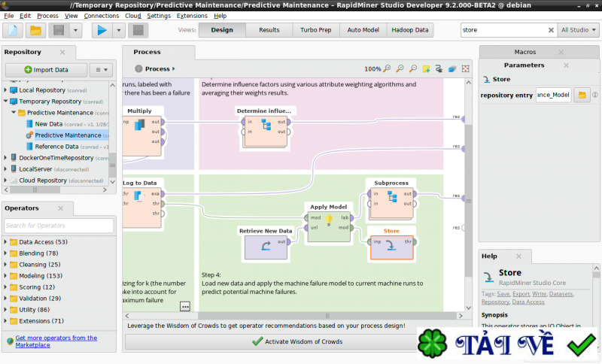602x364 pixels.
Task: Open the Scoring (12) operators folder
Action: pyautogui.click(x=37, y=287)
